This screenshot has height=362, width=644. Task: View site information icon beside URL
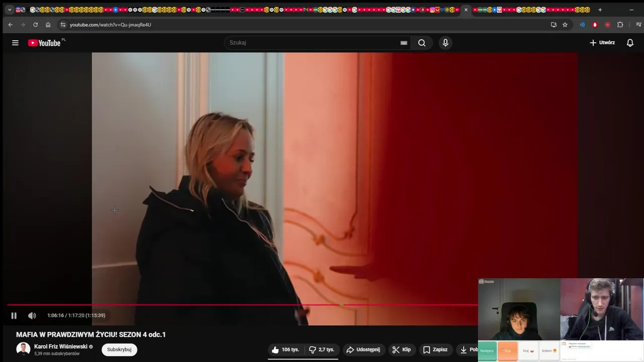(62, 25)
